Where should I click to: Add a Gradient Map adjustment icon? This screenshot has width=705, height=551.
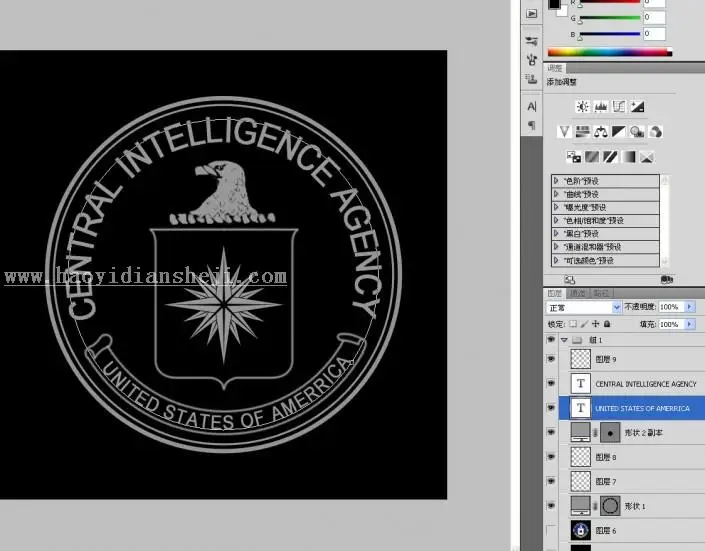628,157
